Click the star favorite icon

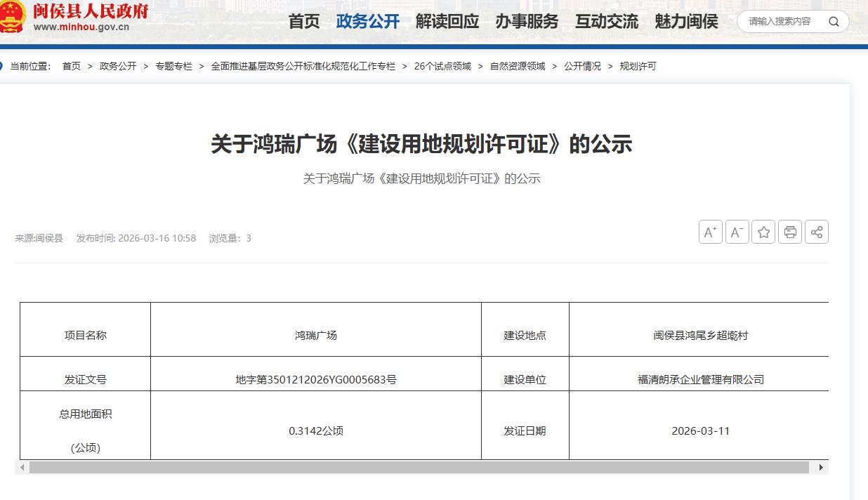[763, 232]
